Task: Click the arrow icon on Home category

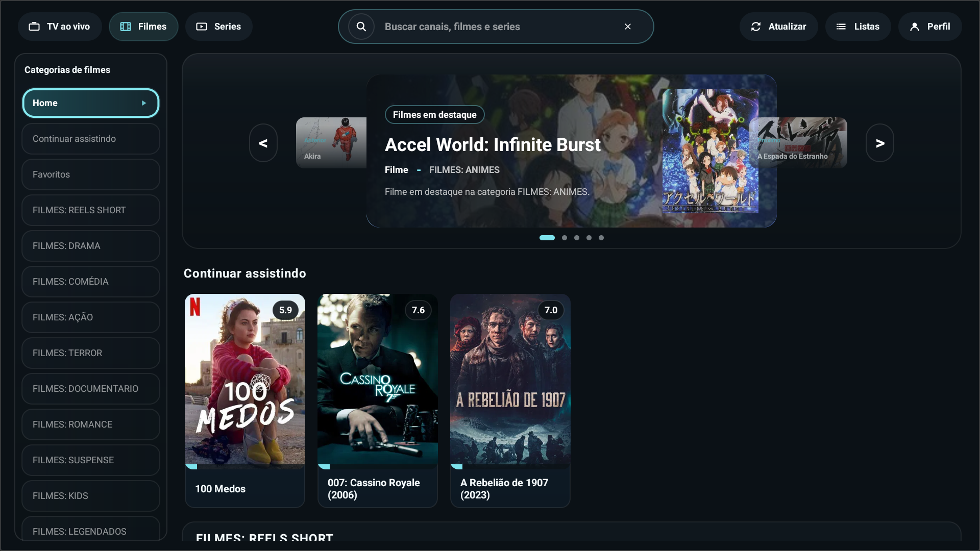Action: 144,103
